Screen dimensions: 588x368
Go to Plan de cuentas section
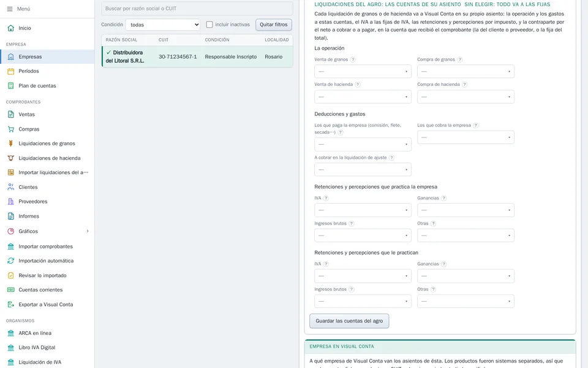click(47, 86)
